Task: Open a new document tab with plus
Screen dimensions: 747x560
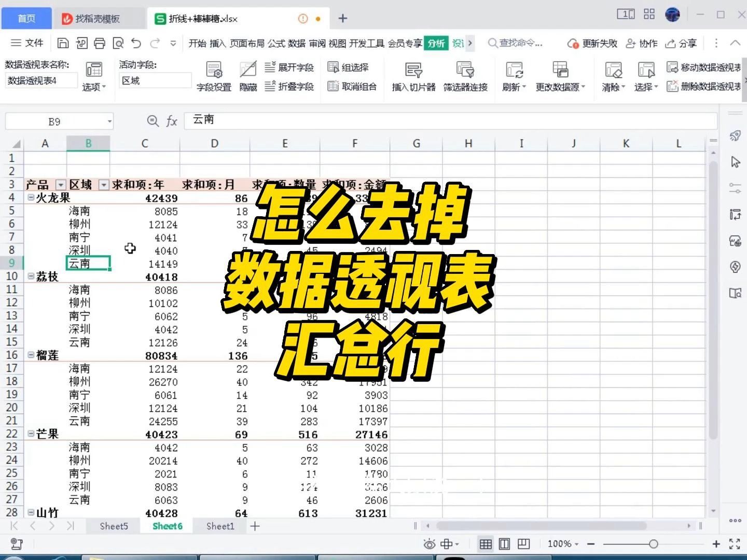Action: click(x=342, y=19)
